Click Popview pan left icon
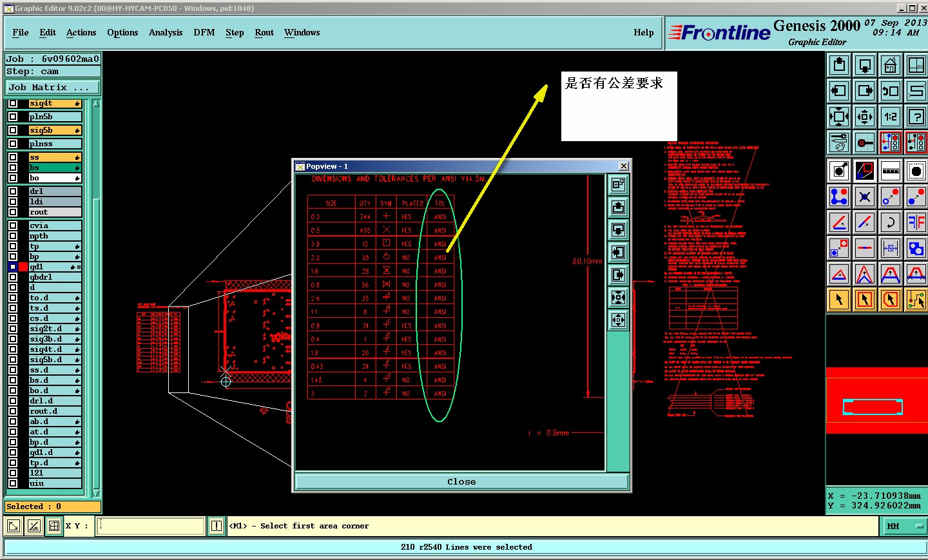The height and width of the screenshot is (560, 928). point(618,253)
